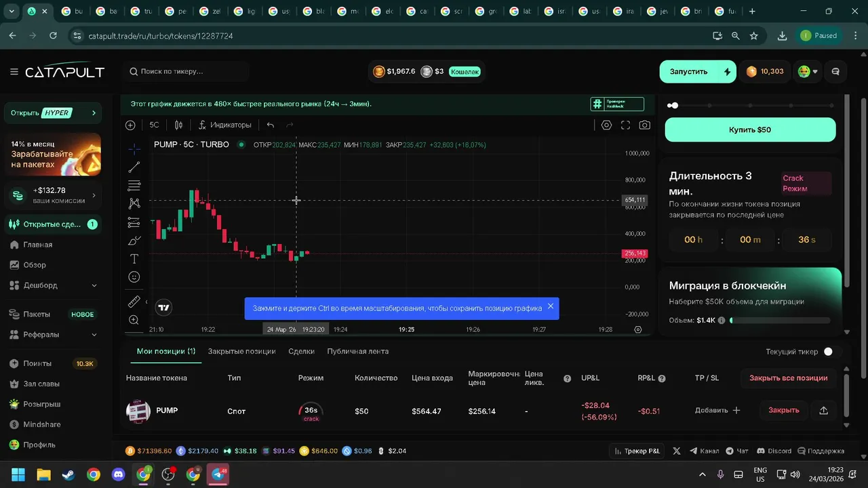Select the Text tool in chart sidebar
868x488 pixels.
[x=134, y=259]
